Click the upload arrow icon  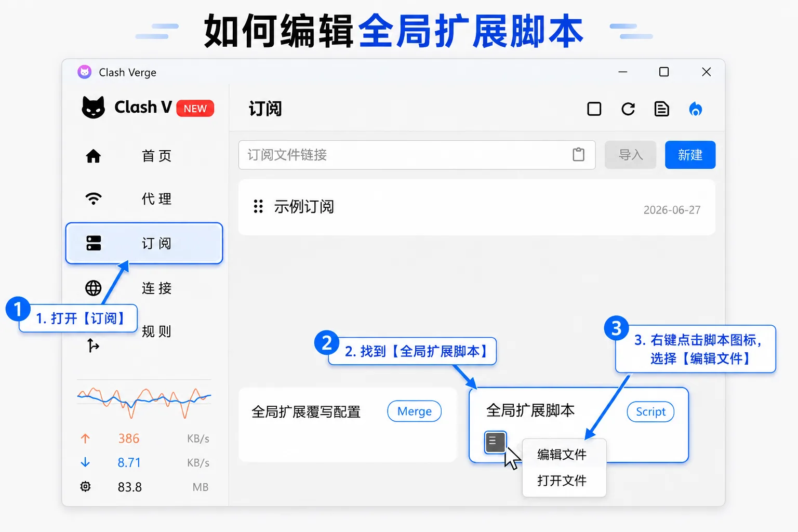[86, 438]
